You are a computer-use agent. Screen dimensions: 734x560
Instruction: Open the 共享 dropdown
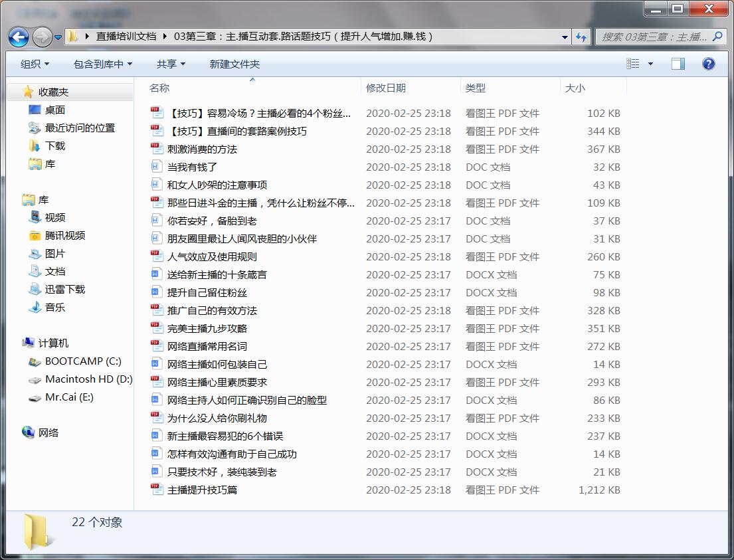click(x=170, y=64)
